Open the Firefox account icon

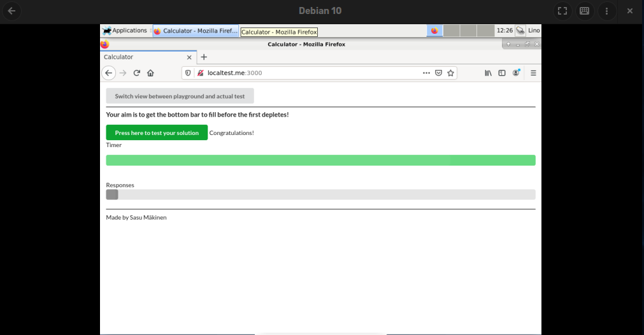[516, 73]
